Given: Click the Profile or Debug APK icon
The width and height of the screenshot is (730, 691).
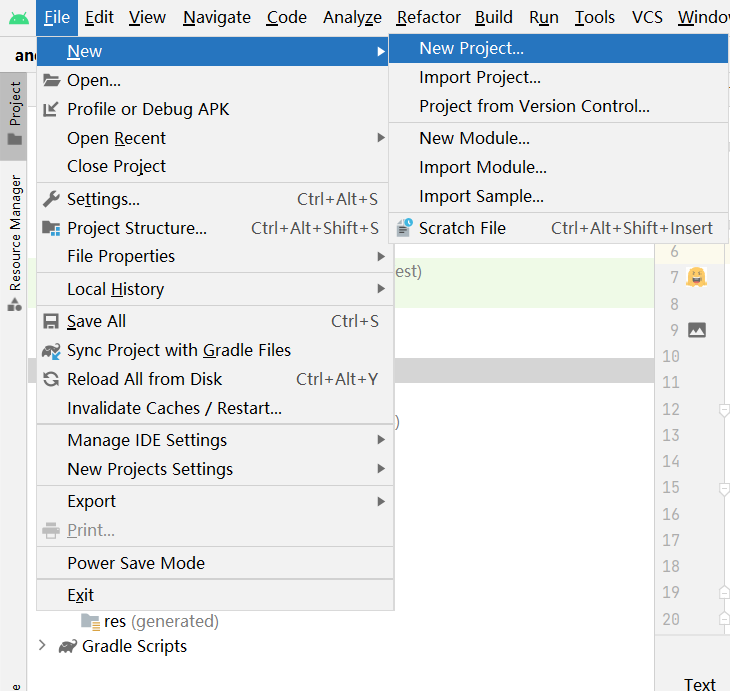Looking at the screenshot, I should tap(51, 109).
